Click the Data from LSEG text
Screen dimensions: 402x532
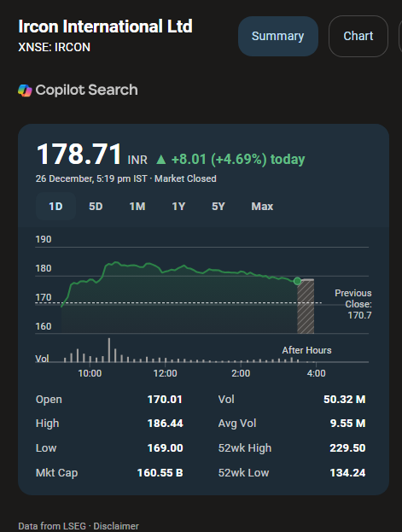click(52, 526)
